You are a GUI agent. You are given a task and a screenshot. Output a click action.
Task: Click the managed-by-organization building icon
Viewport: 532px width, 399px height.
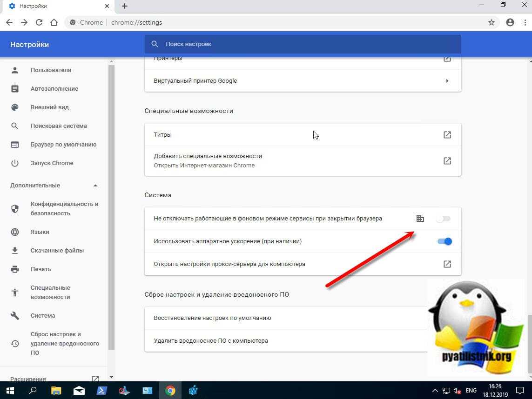[x=420, y=219]
